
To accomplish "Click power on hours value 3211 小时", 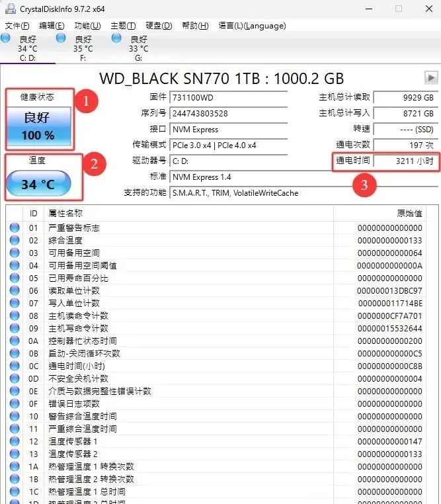I will 405,161.
